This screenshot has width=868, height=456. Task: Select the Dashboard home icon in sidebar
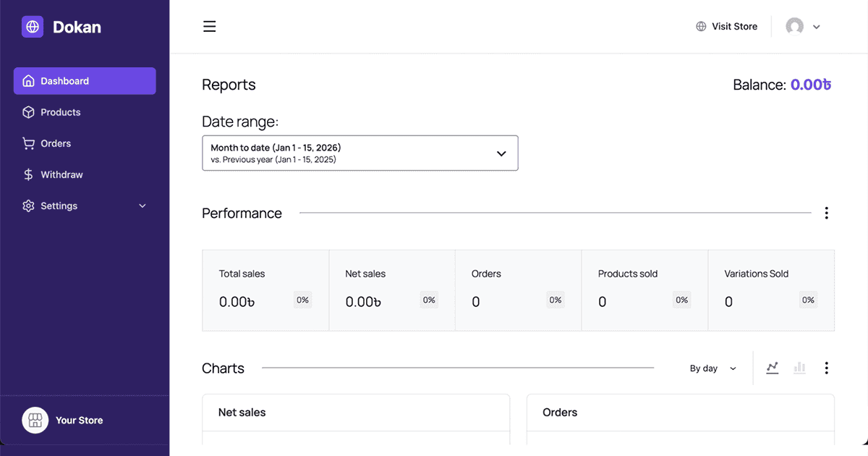coord(29,80)
